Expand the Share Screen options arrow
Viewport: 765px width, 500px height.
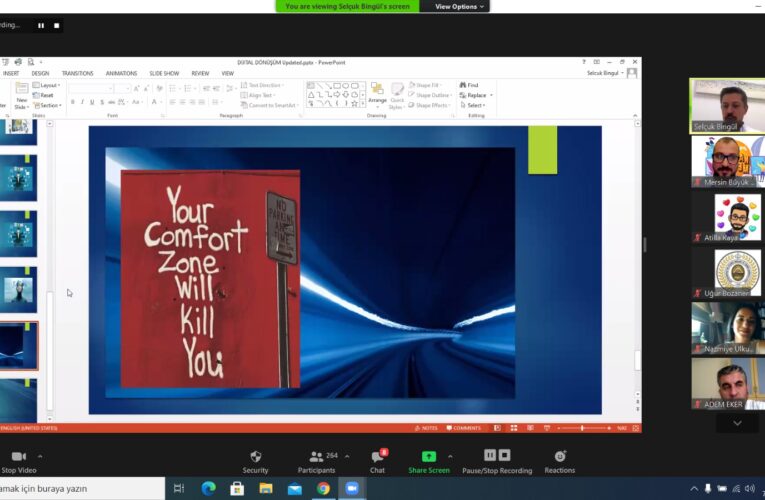click(450, 456)
